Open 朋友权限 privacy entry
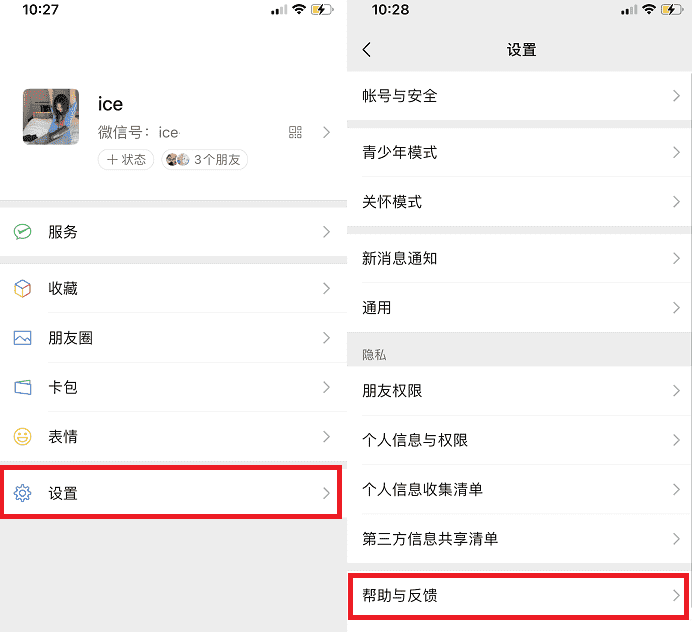 click(x=519, y=391)
